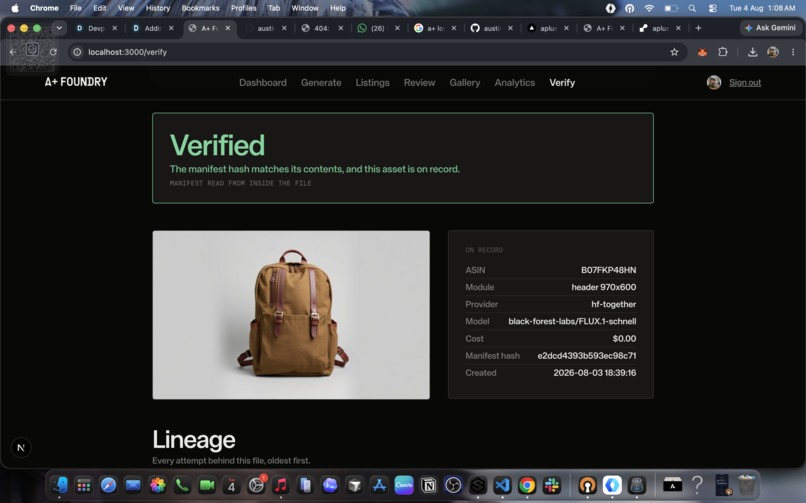Screen dimensions: 806x503
Task: Open a new Chrome tab
Action: [x=698, y=28]
